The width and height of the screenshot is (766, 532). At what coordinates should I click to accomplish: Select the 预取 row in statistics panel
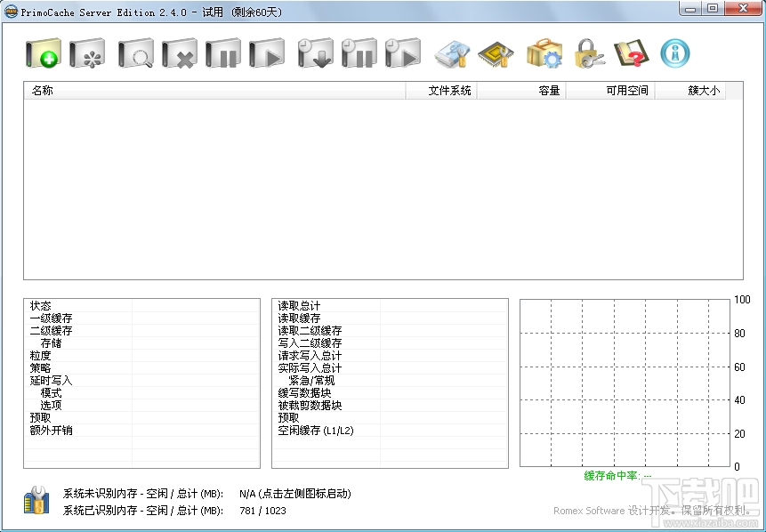click(390, 418)
